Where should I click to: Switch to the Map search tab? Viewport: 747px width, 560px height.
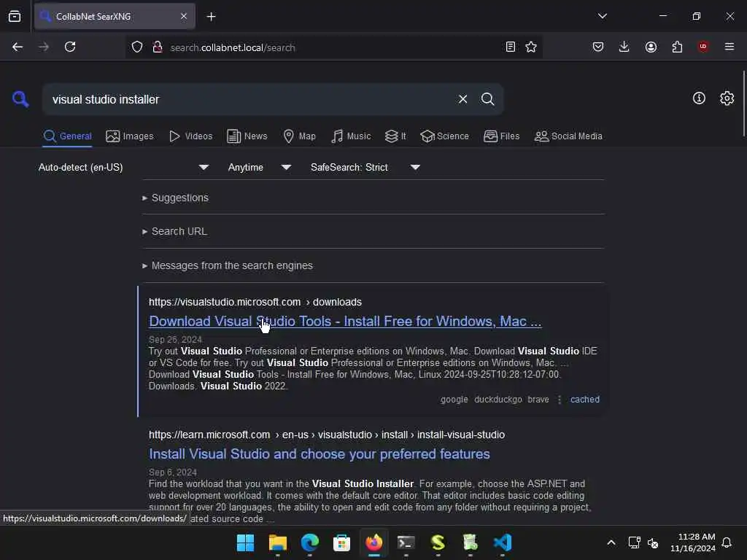click(299, 136)
